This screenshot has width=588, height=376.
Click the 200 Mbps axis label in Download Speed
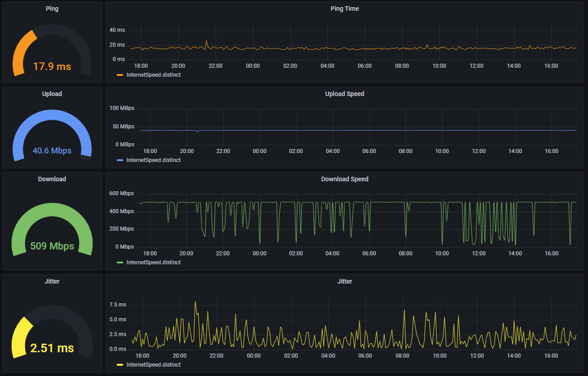[122, 229]
